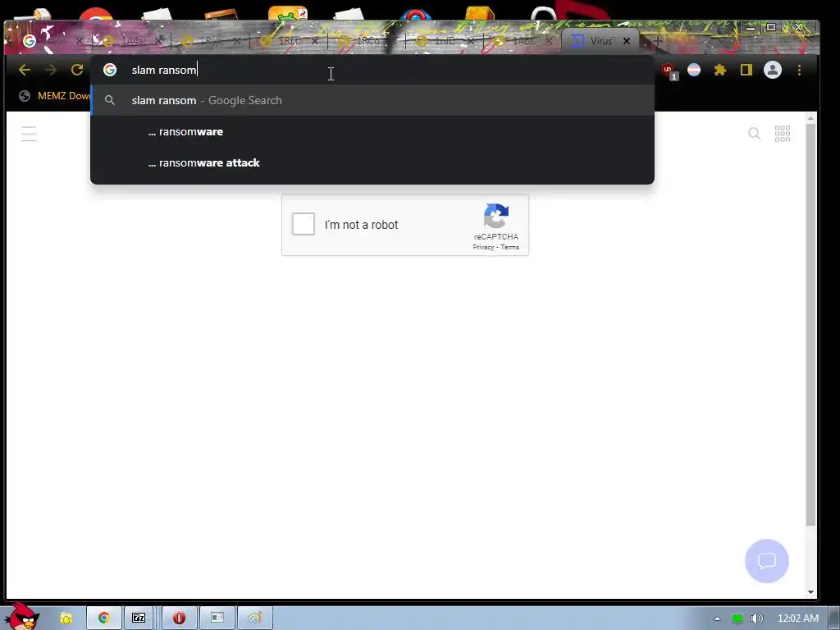The height and width of the screenshot is (630, 840).
Task: Open the volume speaker tray icon
Action: (x=756, y=619)
